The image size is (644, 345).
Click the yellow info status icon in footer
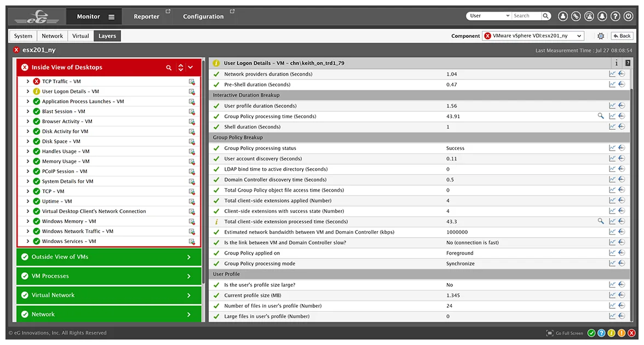pyautogui.click(x=612, y=333)
